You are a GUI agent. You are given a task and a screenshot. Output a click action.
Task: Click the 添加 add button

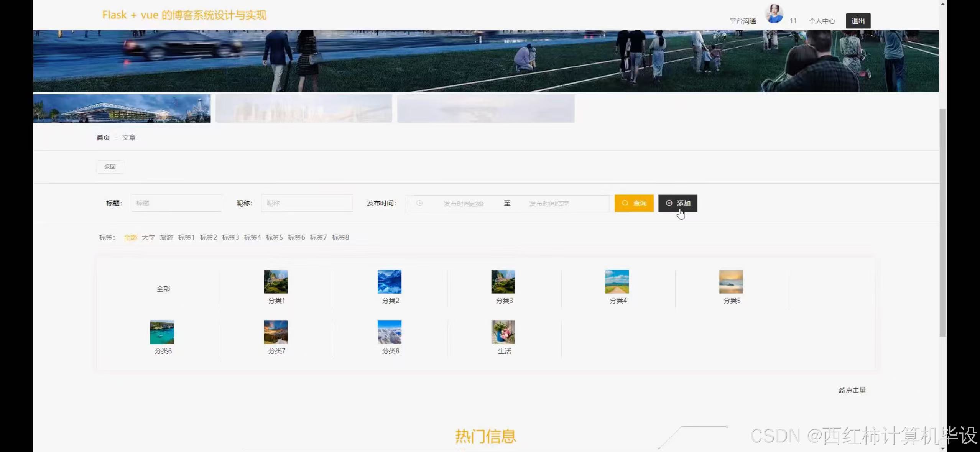pyautogui.click(x=677, y=203)
